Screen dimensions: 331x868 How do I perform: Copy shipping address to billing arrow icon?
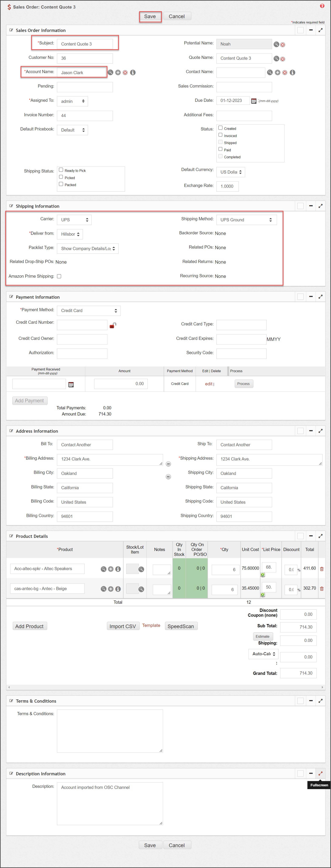click(x=168, y=477)
